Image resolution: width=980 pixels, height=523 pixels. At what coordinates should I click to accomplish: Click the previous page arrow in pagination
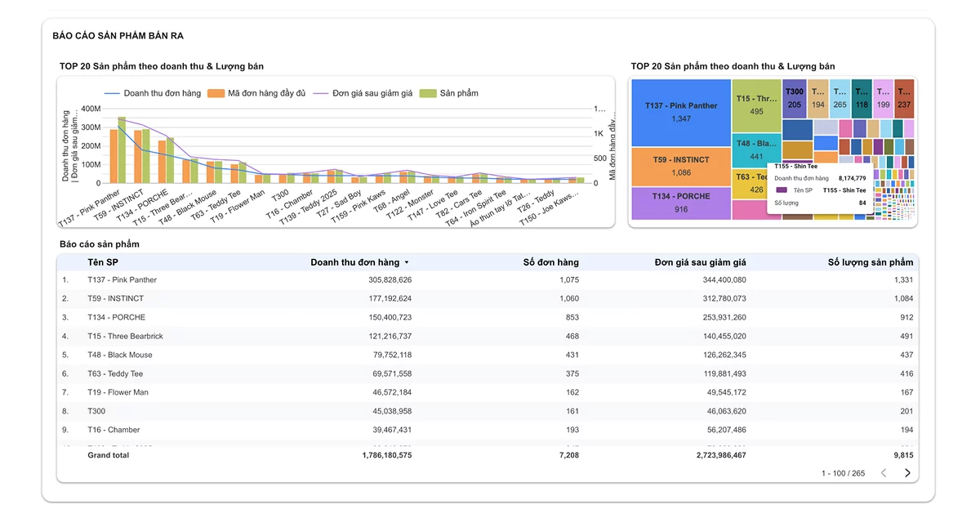[884, 473]
